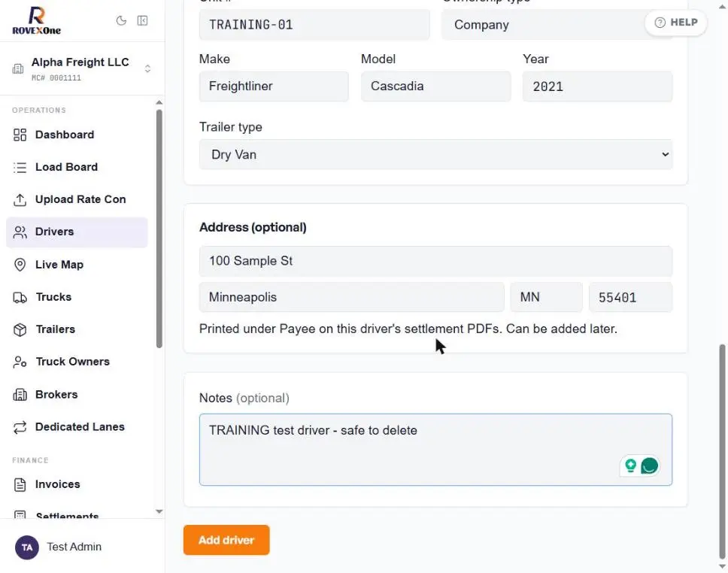
Task: Click inside the Notes textarea
Action: tap(435, 450)
